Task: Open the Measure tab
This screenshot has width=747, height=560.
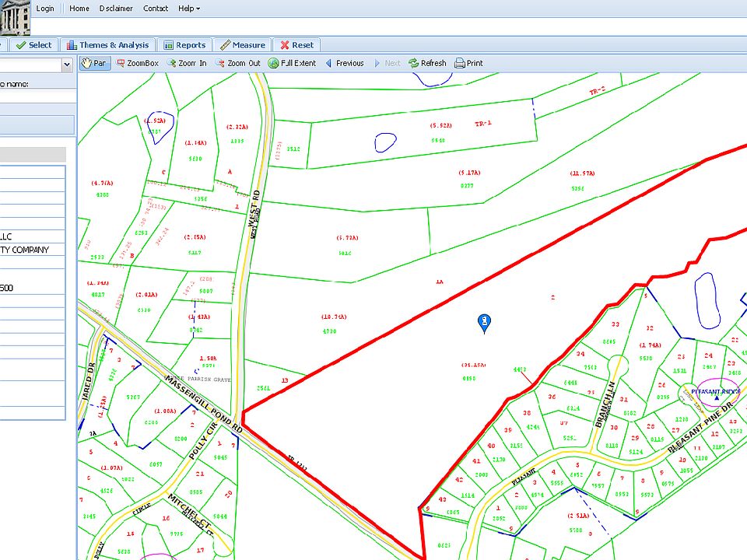Action: pos(243,45)
